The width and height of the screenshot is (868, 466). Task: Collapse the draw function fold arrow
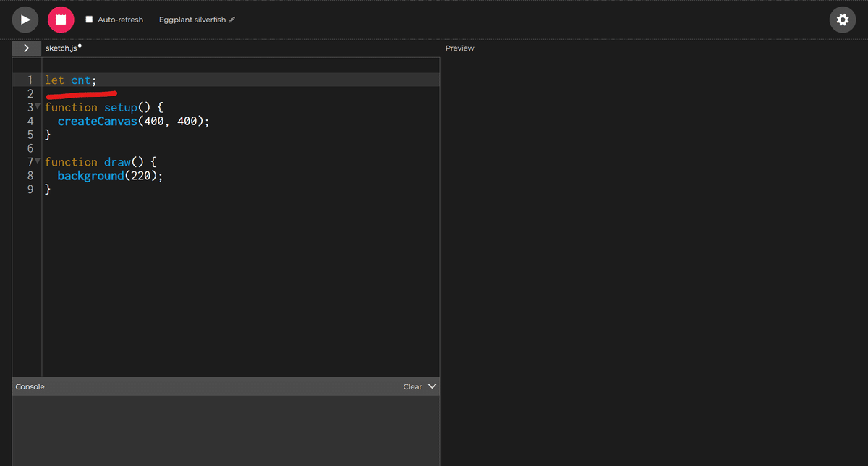(38, 161)
